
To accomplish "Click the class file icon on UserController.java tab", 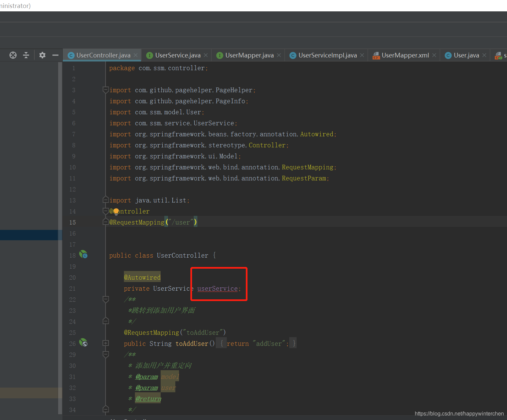I will point(71,55).
